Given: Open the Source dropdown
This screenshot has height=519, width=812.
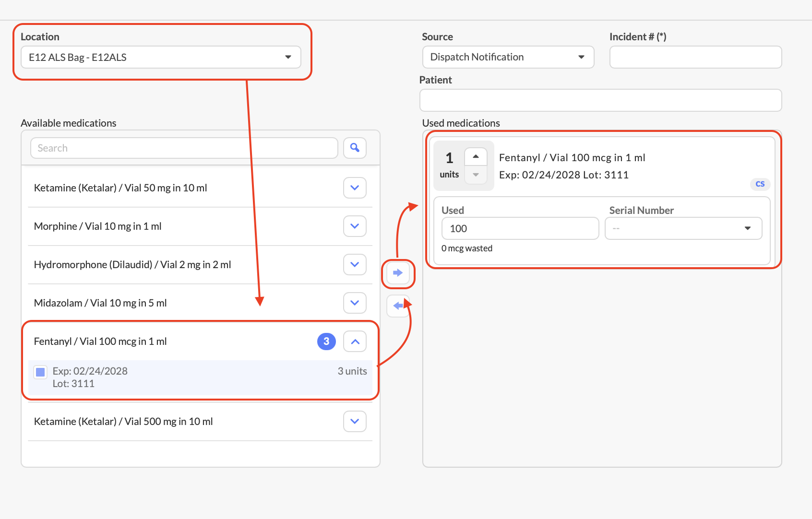Looking at the screenshot, I should point(508,57).
